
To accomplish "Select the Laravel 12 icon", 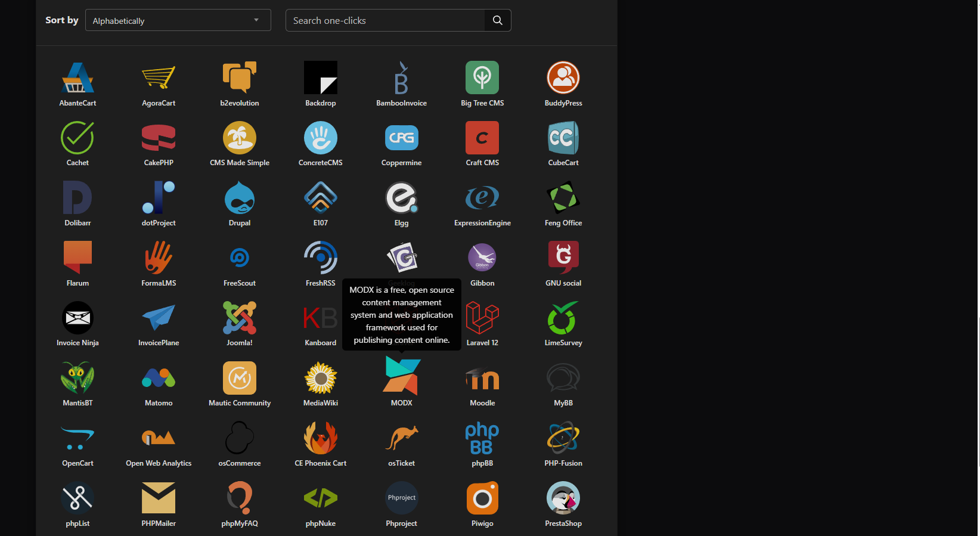I will click(x=482, y=318).
